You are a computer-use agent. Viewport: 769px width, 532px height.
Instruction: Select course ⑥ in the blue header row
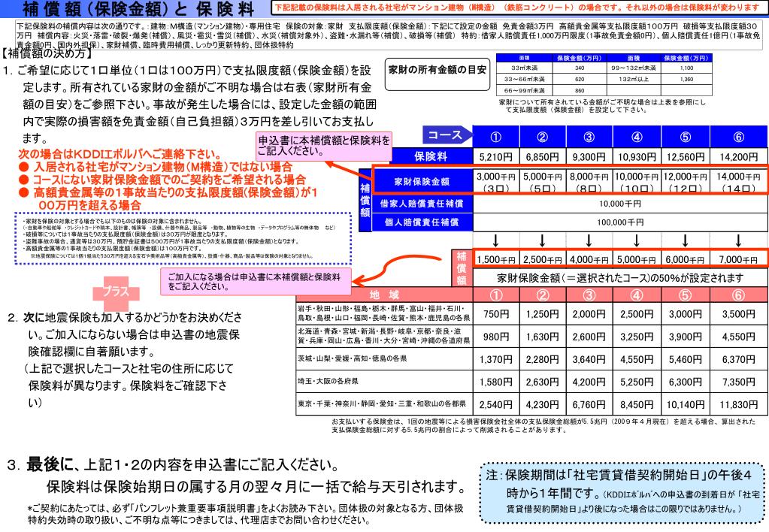point(739,136)
